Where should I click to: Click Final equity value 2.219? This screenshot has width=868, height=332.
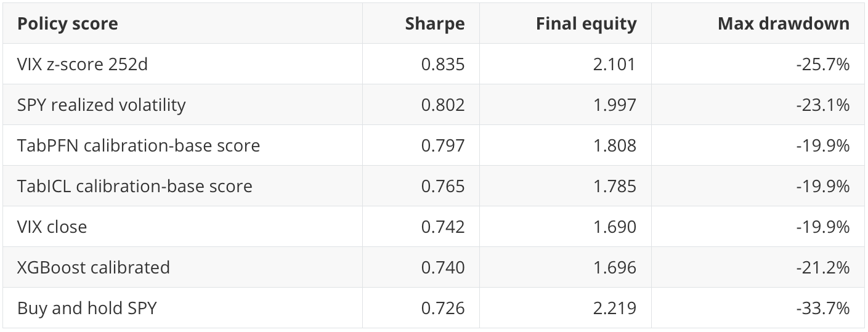pyautogui.click(x=615, y=308)
